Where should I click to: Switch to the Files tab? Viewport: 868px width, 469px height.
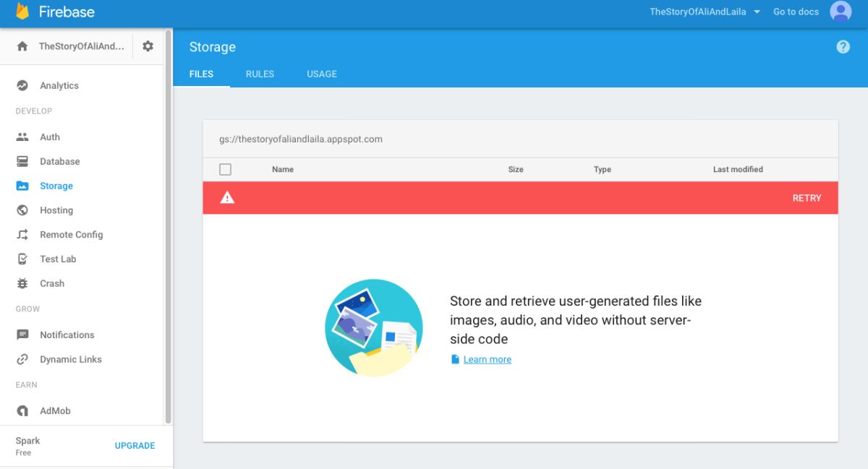point(201,74)
